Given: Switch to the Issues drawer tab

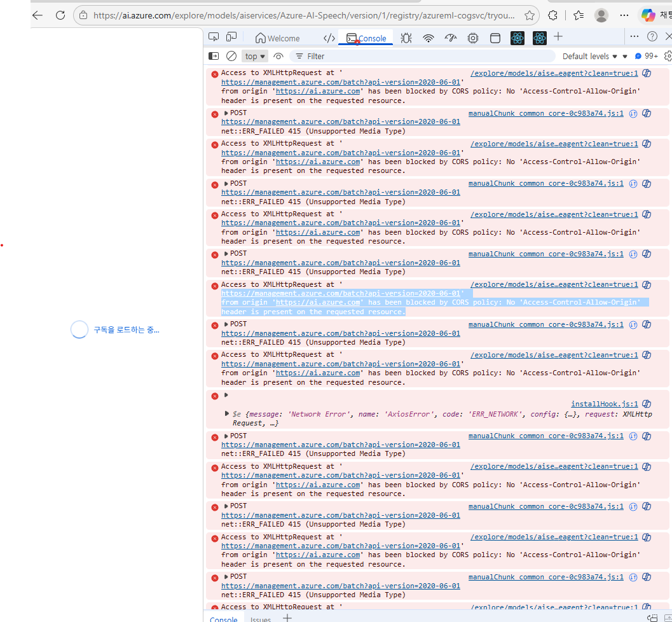Looking at the screenshot, I should coord(261,619).
